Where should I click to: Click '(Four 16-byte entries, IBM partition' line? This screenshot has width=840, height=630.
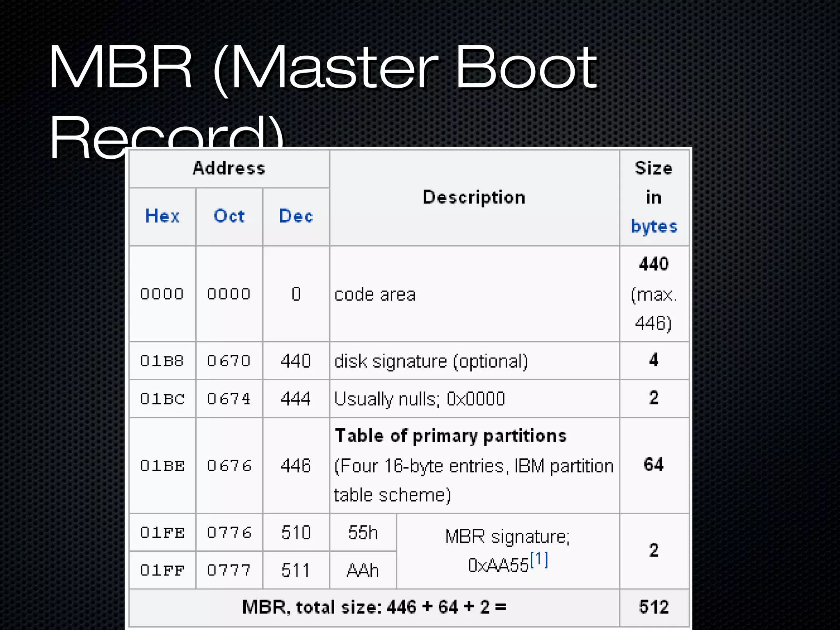pyautogui.click(x=474, y=467)
